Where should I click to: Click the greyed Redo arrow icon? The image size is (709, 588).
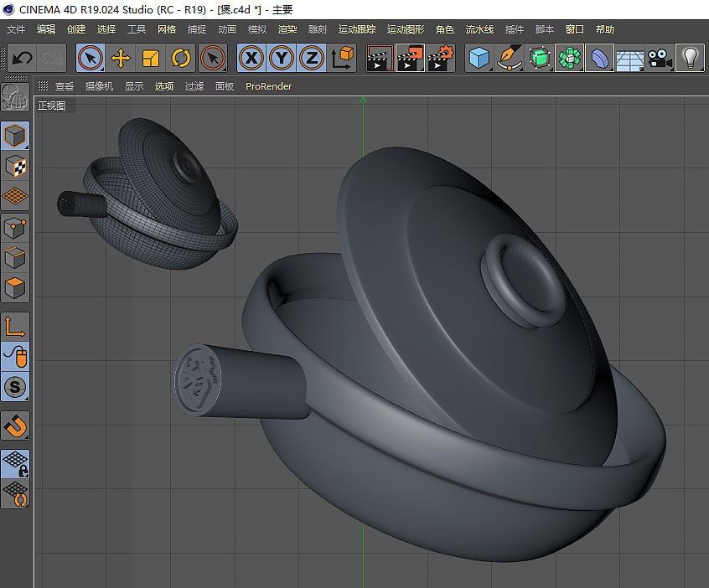pyautogui.click(x=51, y=58)
